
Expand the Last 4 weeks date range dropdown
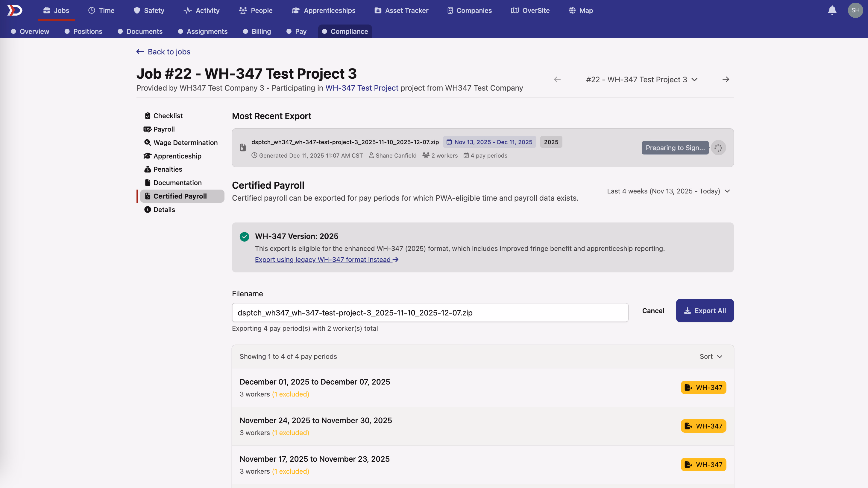click(669, 191)
